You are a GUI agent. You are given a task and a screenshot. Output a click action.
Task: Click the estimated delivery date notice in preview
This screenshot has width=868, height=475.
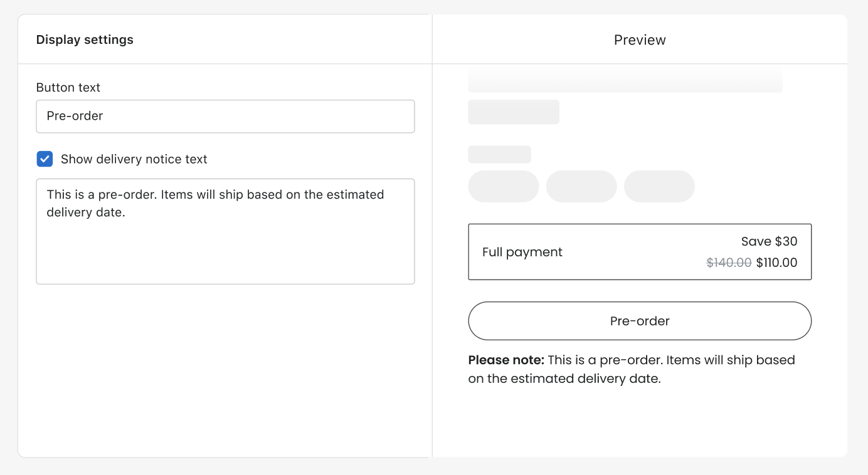[632, 369]
